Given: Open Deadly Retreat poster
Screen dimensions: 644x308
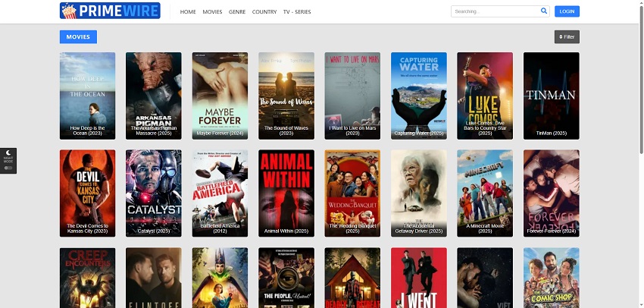Looking at the screenshot, I should coord(352,278).
